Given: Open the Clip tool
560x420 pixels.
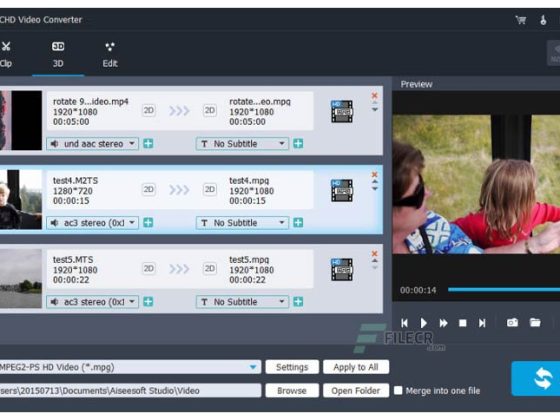Looking at the screenshot, I should click(6, 54).
